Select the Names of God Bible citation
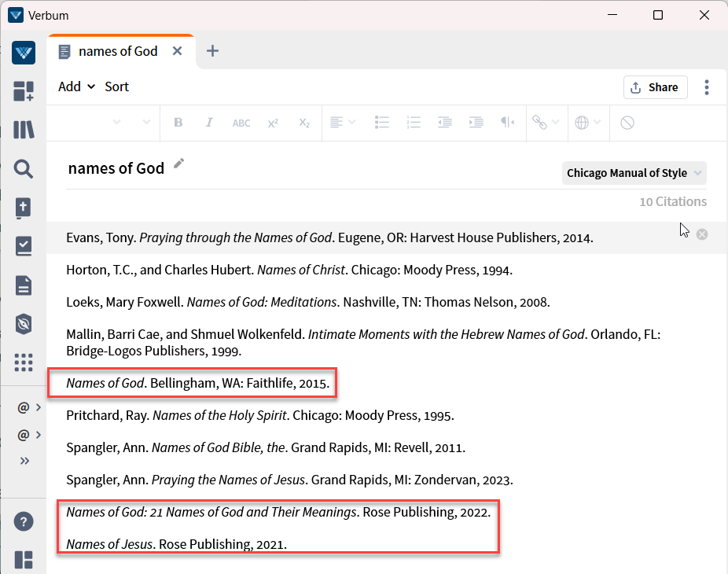 pyautogui.click(x=266, y=447)
